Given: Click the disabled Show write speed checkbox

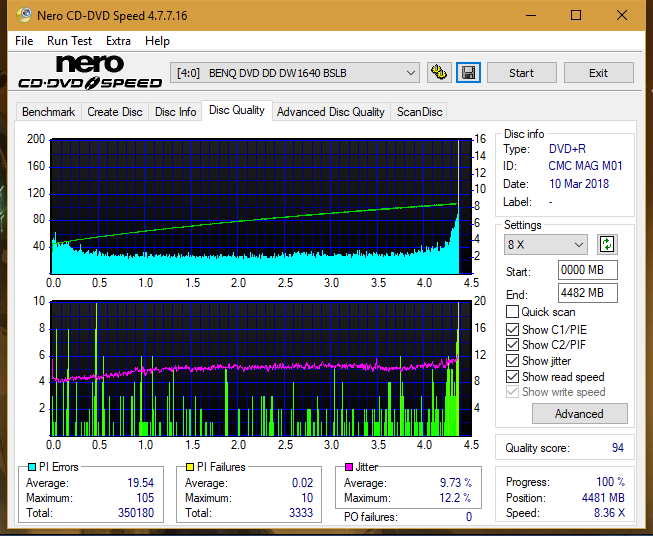Looking at the screenshot, I should pos(512,392).
